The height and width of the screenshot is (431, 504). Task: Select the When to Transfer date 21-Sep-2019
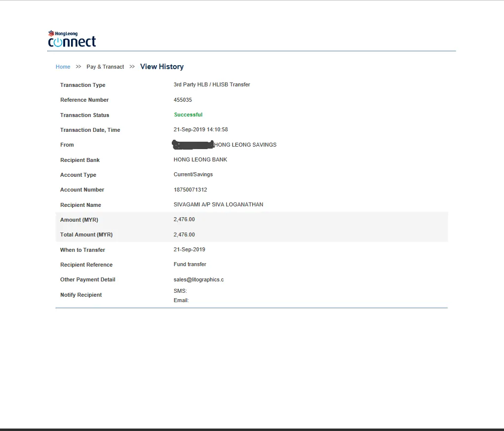(x=190, y=249)
